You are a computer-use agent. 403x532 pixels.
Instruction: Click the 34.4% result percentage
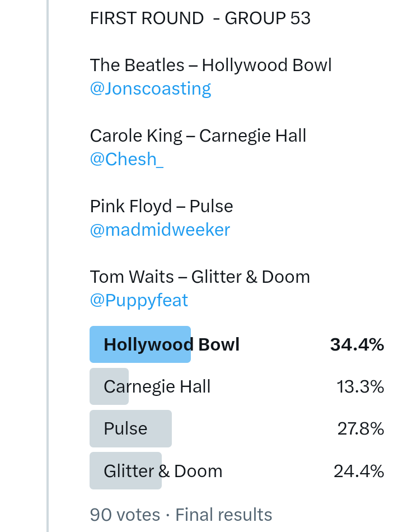tap(357, 344)
